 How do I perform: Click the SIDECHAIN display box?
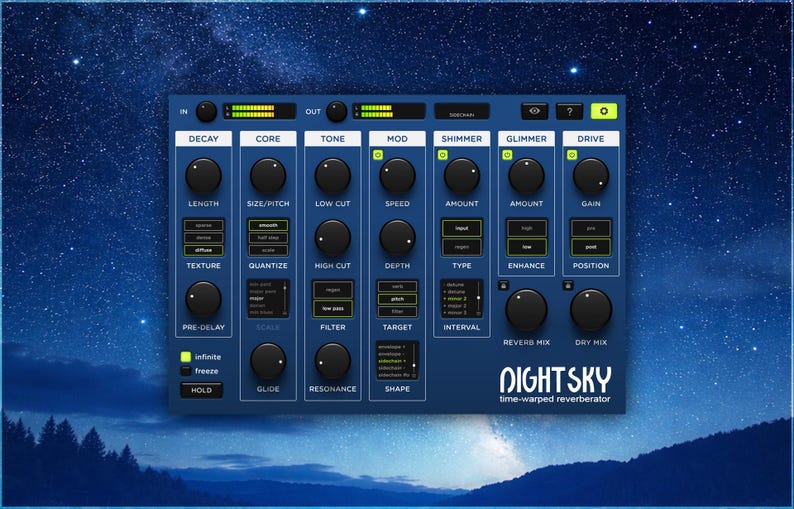click(462, 111)
